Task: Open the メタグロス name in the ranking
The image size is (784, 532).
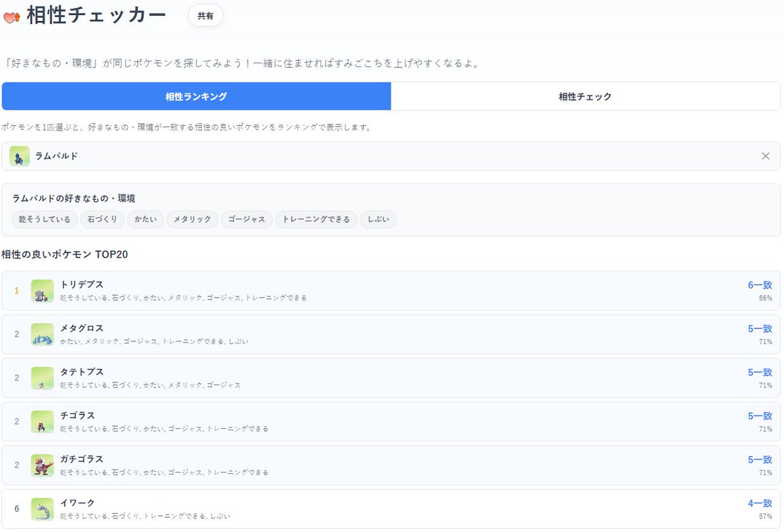Action: pyautogui.click(x=82, y=328)
